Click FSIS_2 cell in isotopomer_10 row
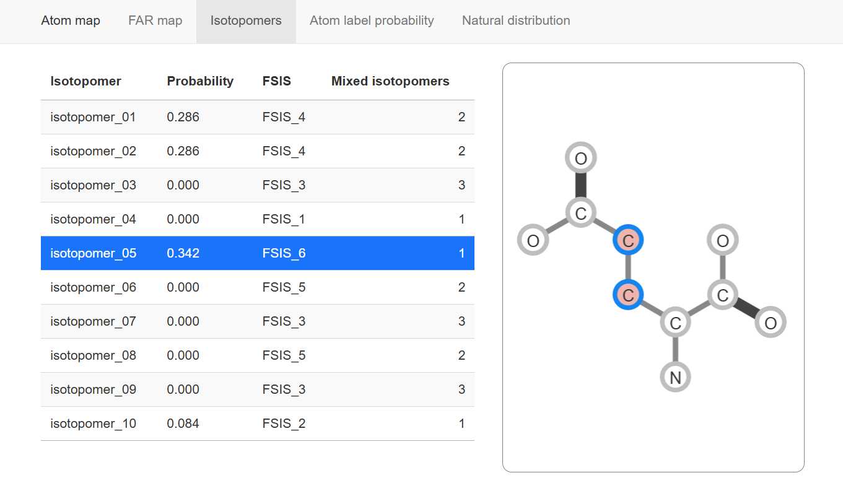843x504 pixels. (284, 424)
